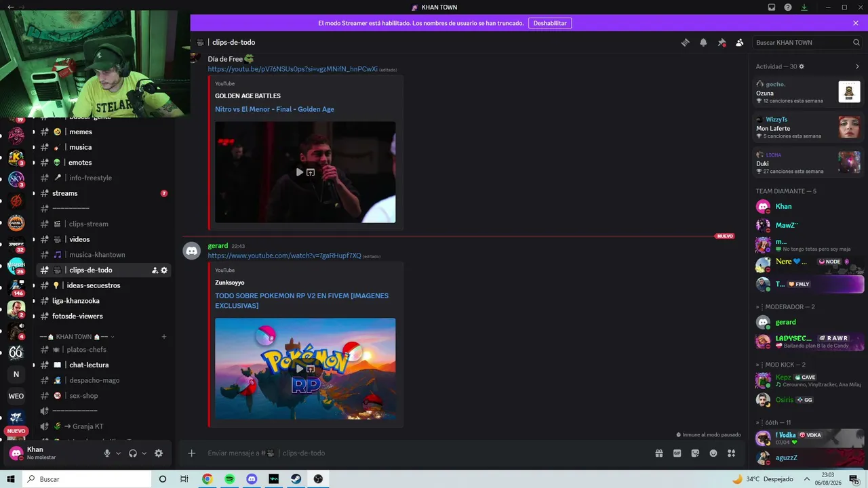Add channel to KHAN TOWN category
Screen dimensions: 868x488
[x=164, y=337]
